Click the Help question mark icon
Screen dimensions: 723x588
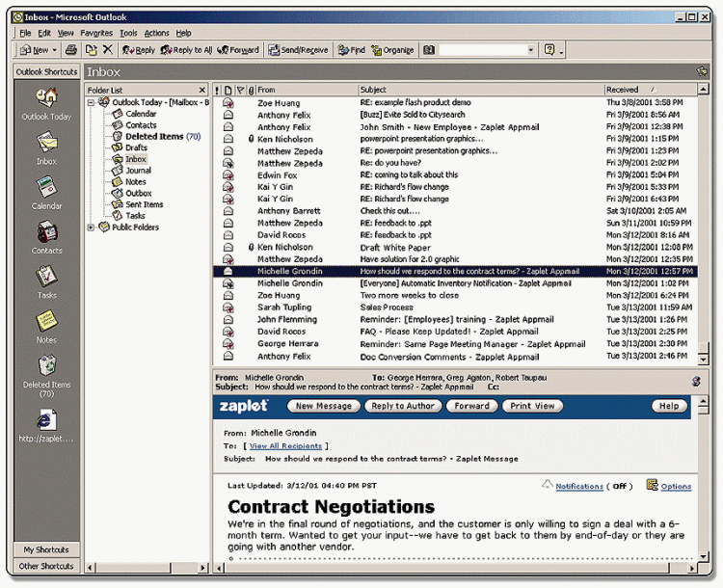click(549, 49)
